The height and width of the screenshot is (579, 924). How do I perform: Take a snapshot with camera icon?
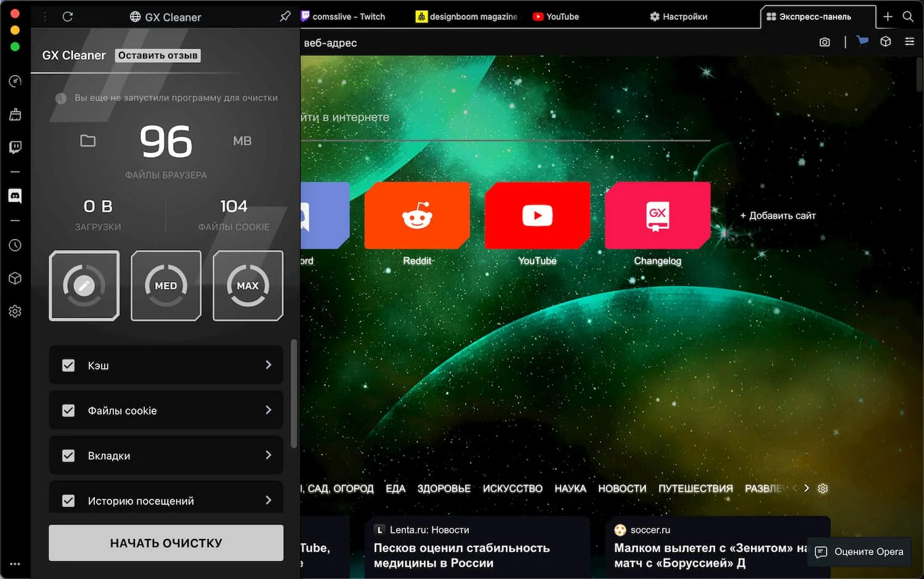coord(824,42)
